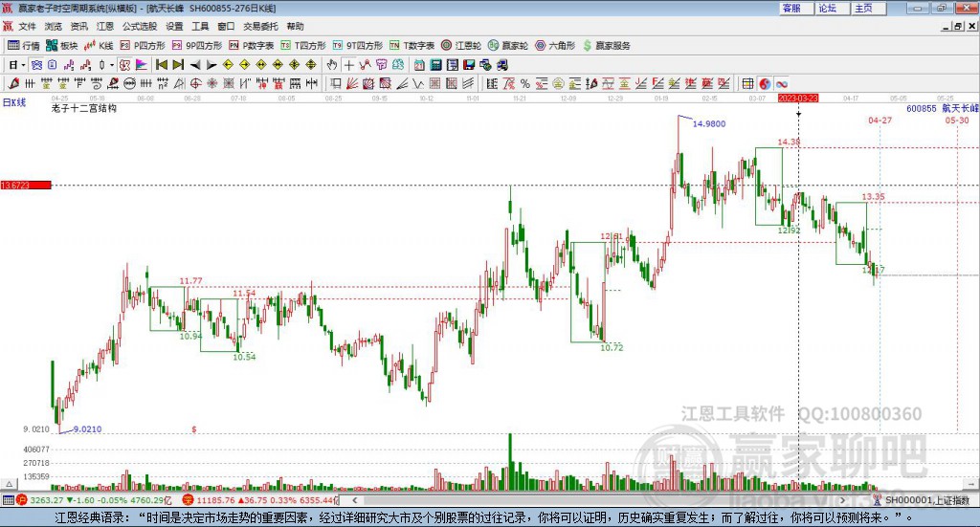980x527 pixels.
Task: Open the 9T四方形 tool
Action: tap(358, 46)
